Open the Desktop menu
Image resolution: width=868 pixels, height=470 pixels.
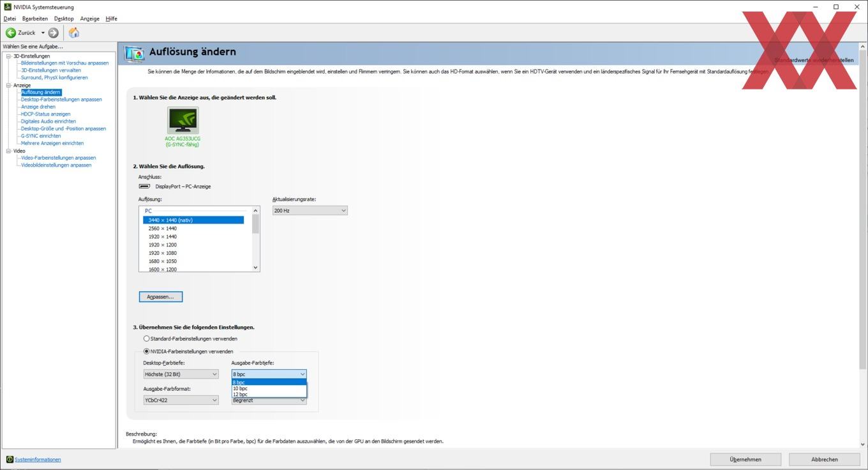(64, 19)
